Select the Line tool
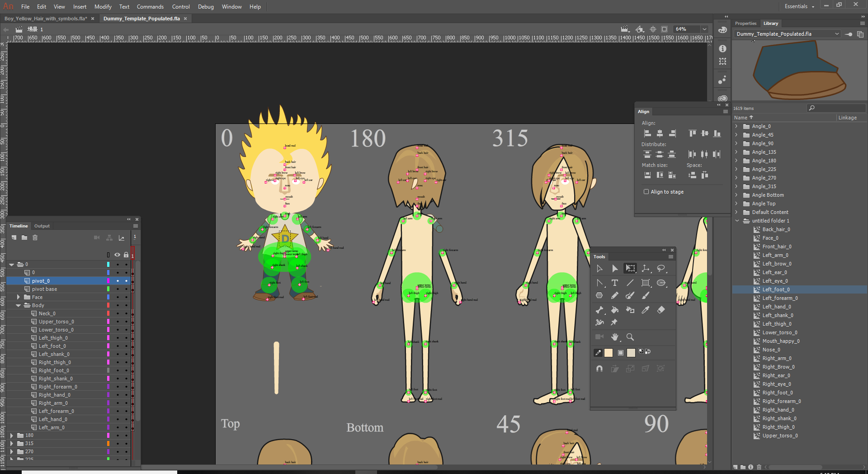 click(x=630, y=283)
